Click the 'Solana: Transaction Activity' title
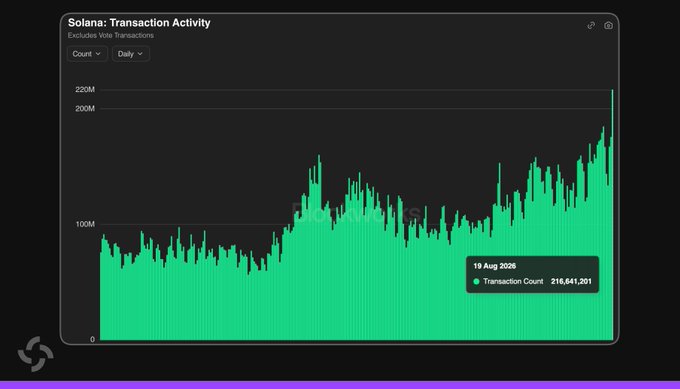680x389 pixels. click(x=139, y=23)
